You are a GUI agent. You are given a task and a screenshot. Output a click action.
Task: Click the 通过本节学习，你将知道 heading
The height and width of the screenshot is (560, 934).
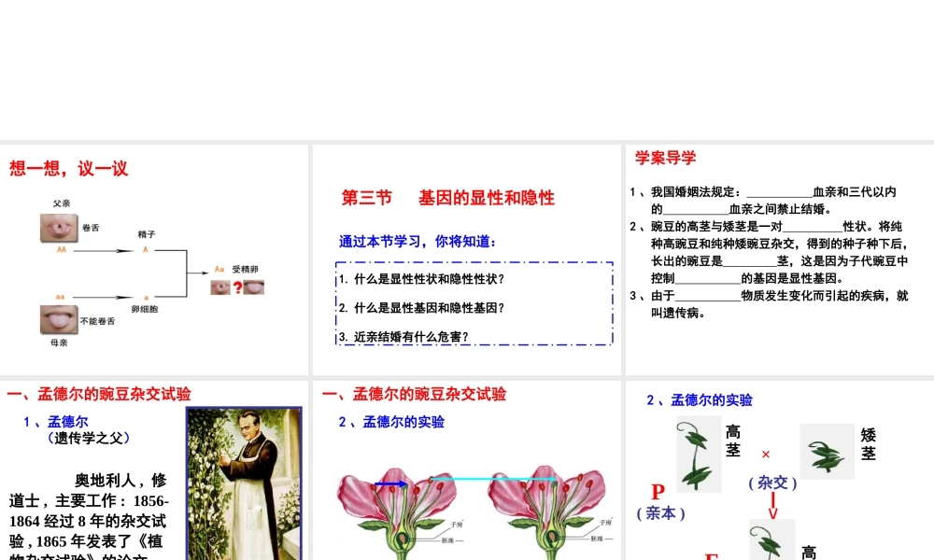417,242
